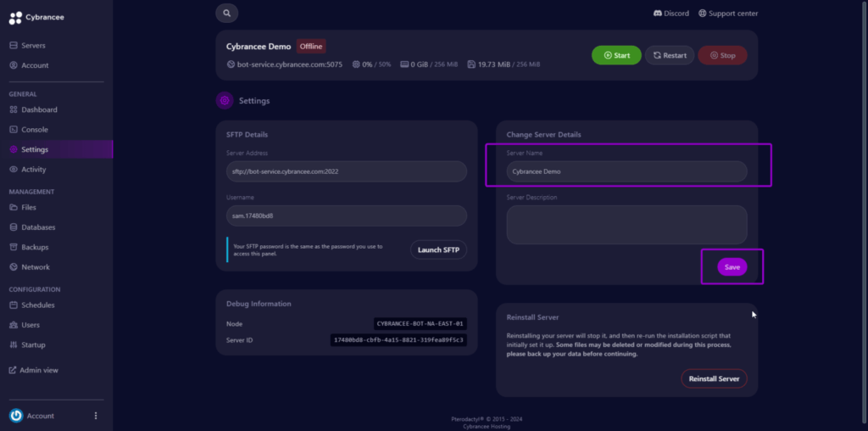Click the memory usage icon beside 0 GiB
The height and width of the screenshot is (431, 868).
click(404, 64)
